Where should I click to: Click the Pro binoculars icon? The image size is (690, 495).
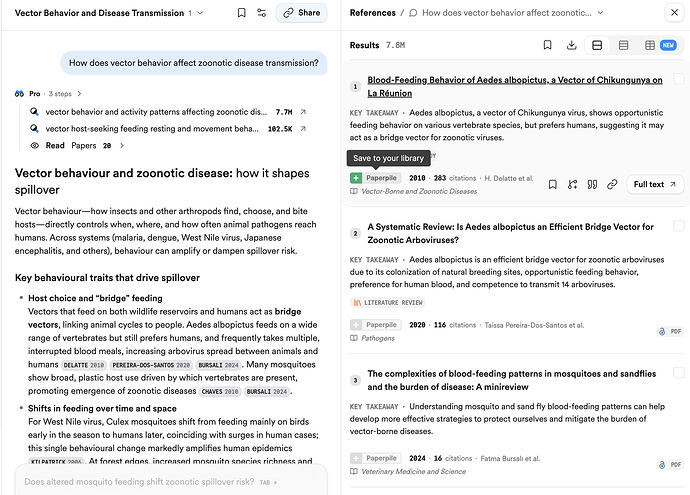[x=19, y=94]
